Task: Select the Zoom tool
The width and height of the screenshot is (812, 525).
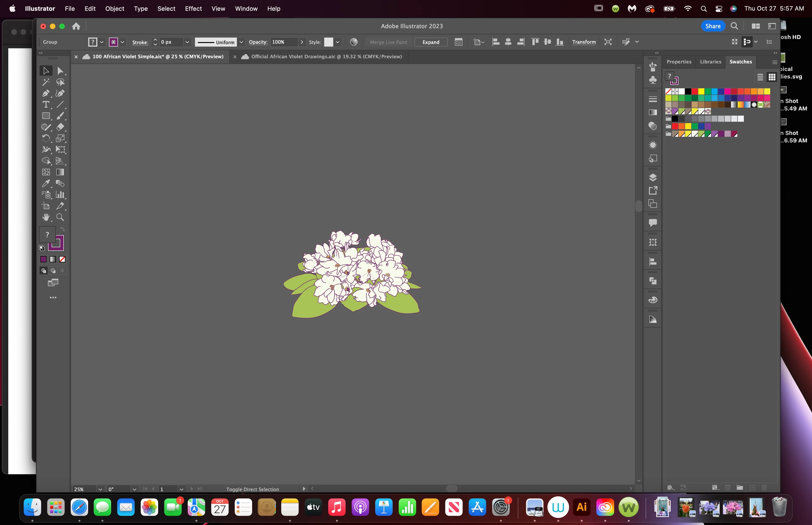Action: (60, 217)
